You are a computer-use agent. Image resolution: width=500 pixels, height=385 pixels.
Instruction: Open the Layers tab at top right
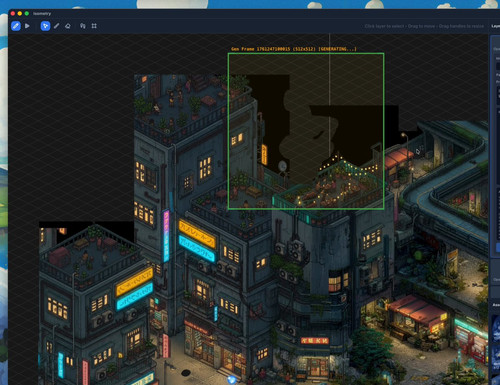tap(496, 26)
